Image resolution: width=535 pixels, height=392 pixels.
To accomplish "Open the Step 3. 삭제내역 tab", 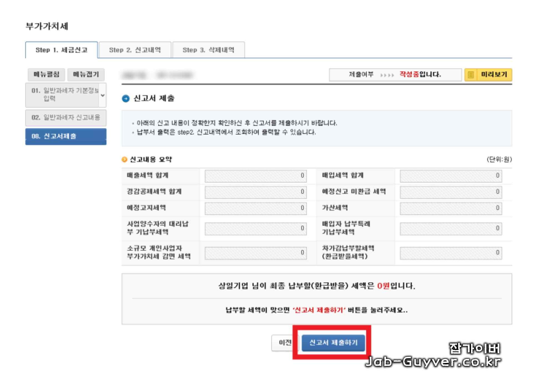I will (x=208, y=50).
